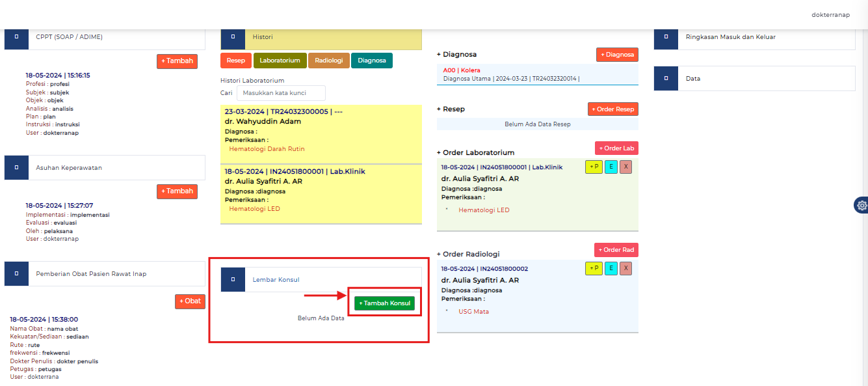This screenshot has height=386, width=868.
Task: Click the Data panel square icon
Action: [666, 78]
